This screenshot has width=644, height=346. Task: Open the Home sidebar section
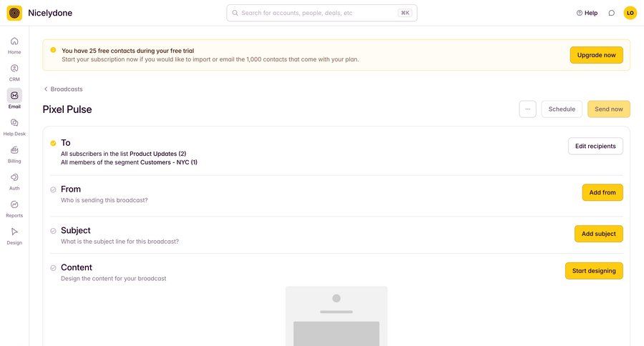tap(14, 45)
